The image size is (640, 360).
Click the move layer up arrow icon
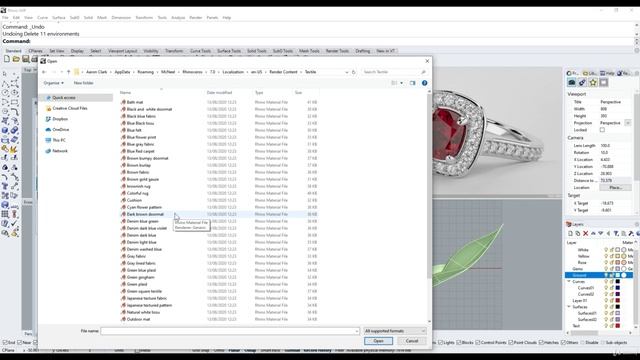tap(593, 233)
